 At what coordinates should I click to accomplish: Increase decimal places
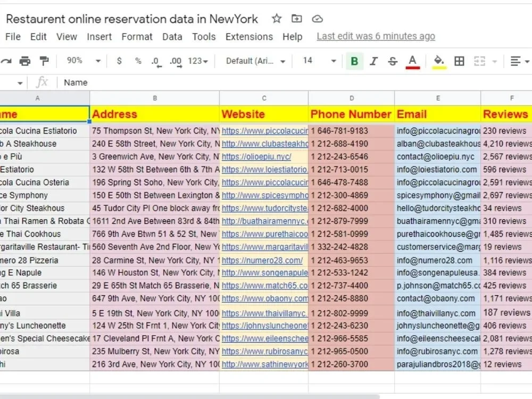176,62
